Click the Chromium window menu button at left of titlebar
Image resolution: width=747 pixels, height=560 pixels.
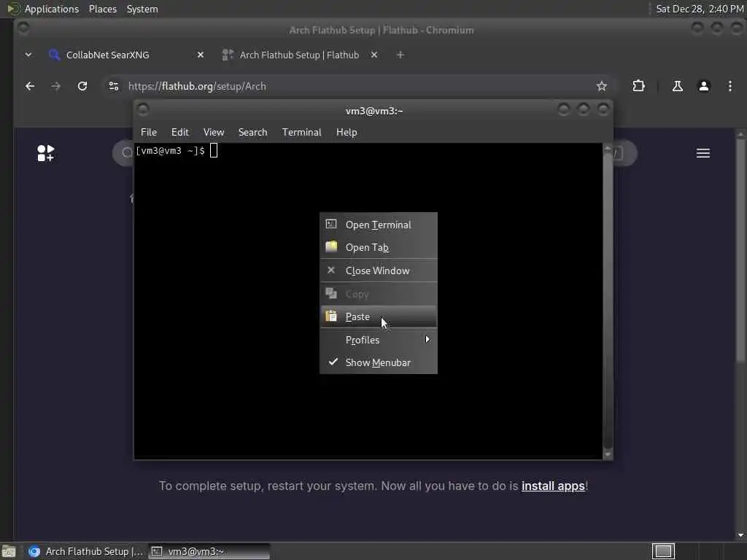pos(23,28)
